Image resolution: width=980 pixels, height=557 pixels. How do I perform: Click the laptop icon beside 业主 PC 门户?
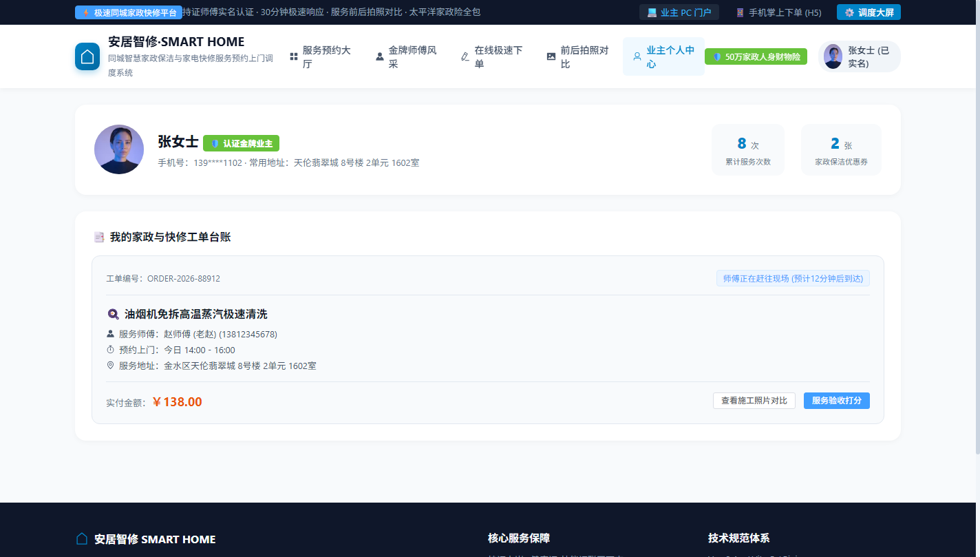pos(652,12)
